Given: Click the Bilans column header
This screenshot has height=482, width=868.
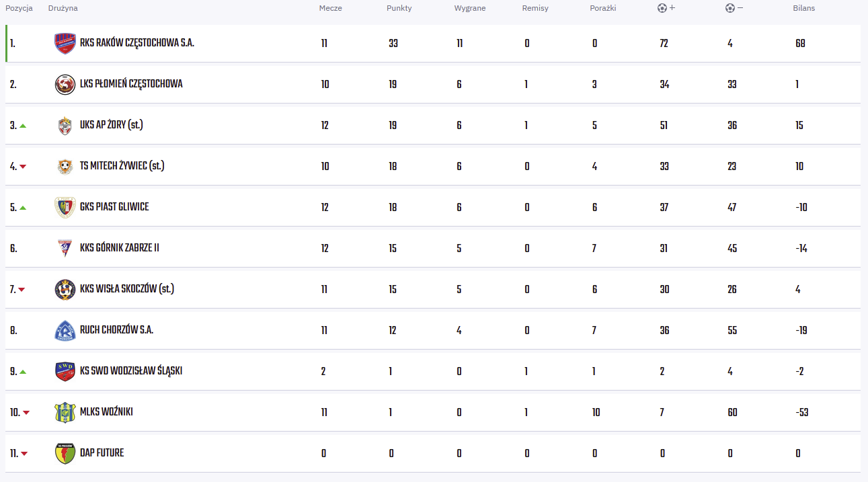Looking at the screenshot, I should 803,8.
